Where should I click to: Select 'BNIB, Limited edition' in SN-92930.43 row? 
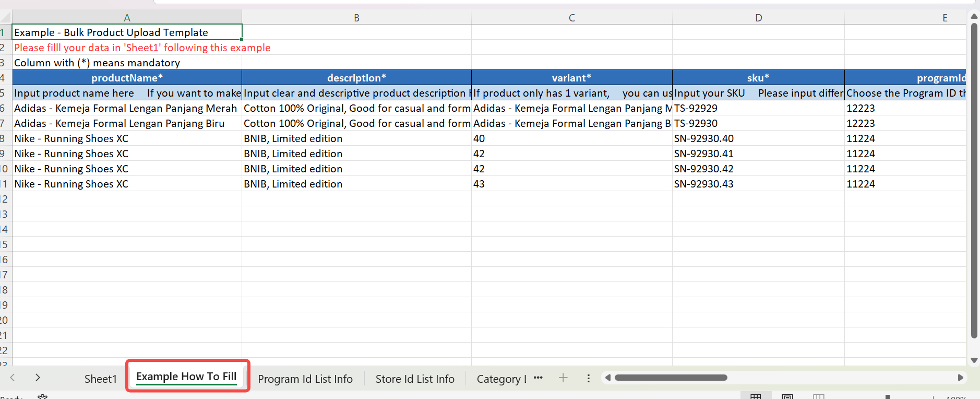pyautogui.click(x=356, y=184)
